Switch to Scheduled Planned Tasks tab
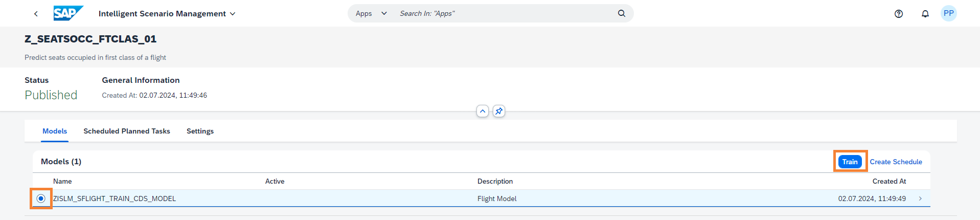The width and height of the screenshot is (980, 220). 127,131
